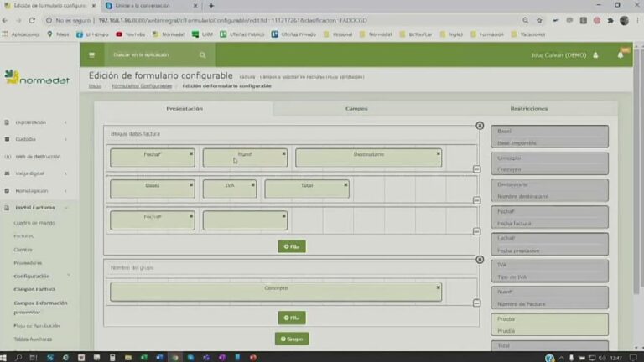
Task: Select the BaseI Base imponible field card
Action: point(549,137)
